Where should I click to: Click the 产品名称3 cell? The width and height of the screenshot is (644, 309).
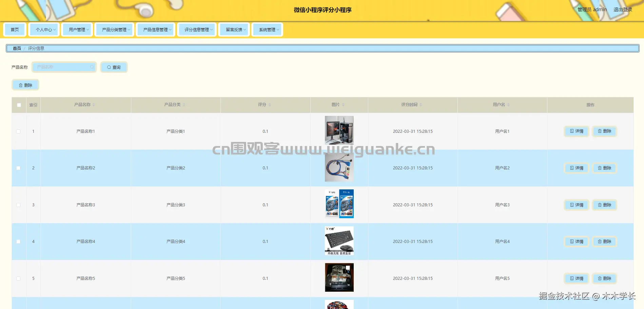86,205
